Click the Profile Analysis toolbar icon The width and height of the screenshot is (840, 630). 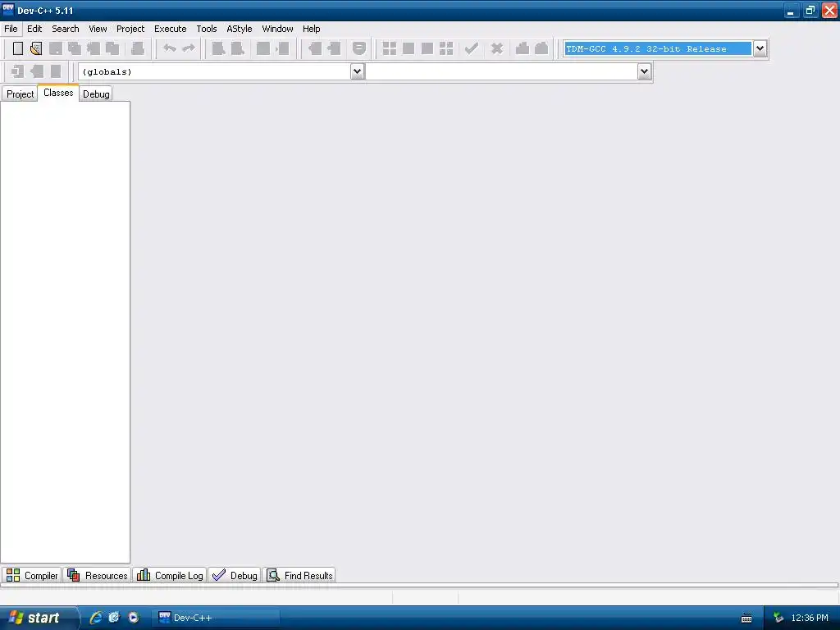click(x=523, y=48)
